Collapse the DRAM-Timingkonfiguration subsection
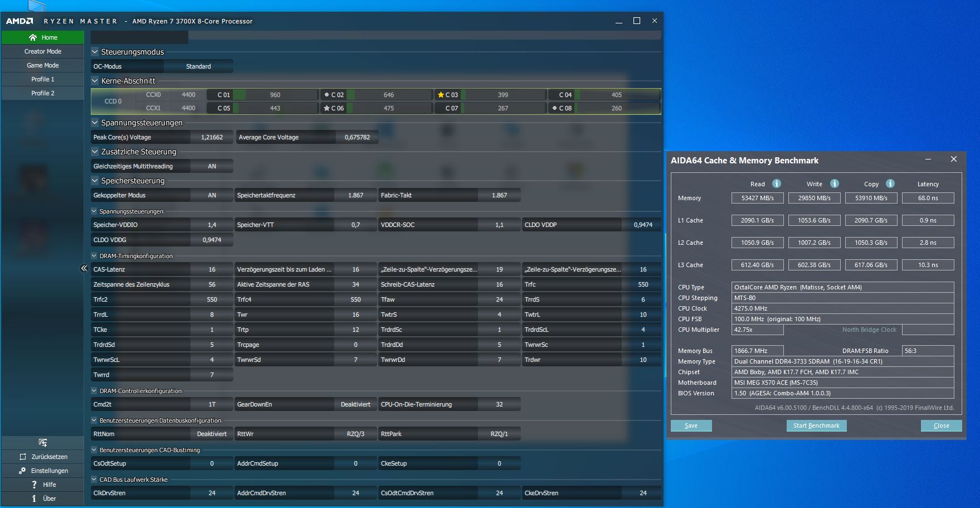Viewport: 980px width, 508px height. [94, 256]
